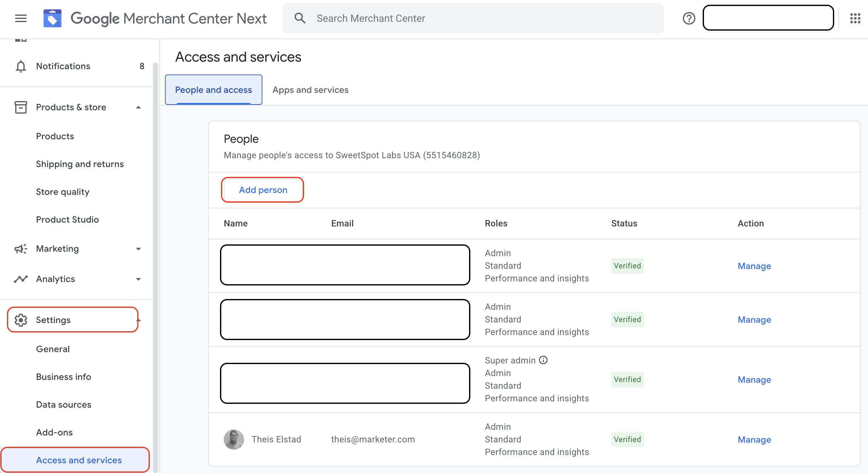Click into Search Merchant Center field
This screenshot has height=473, width=868.
pyautogui.click(x=472, y=18)
